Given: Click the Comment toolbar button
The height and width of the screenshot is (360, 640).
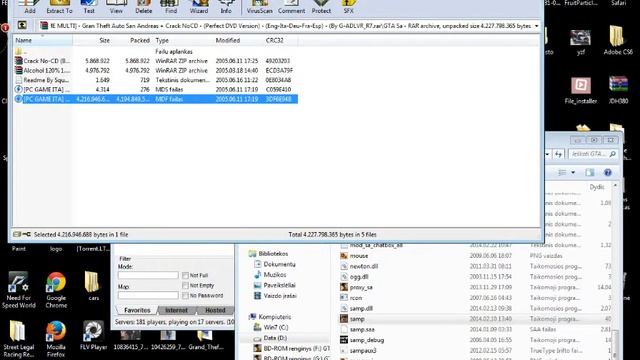Looking at the screenshot, I should [x=291, y=7].
